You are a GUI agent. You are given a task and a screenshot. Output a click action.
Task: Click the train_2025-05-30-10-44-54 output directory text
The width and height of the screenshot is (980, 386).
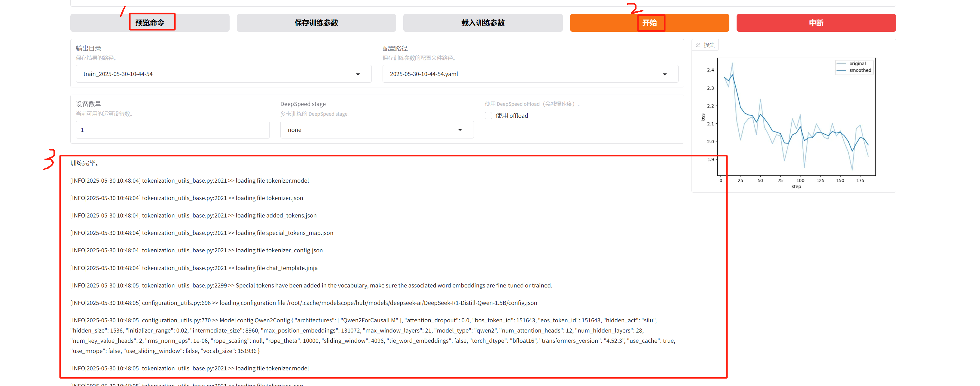118,74
